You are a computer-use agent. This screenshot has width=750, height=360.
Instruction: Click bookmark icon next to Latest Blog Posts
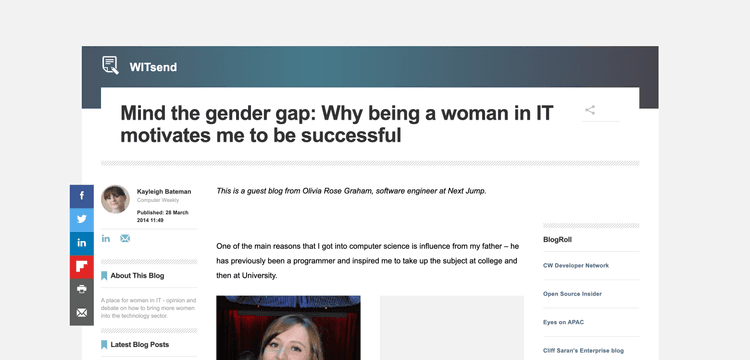pos(104,345)
